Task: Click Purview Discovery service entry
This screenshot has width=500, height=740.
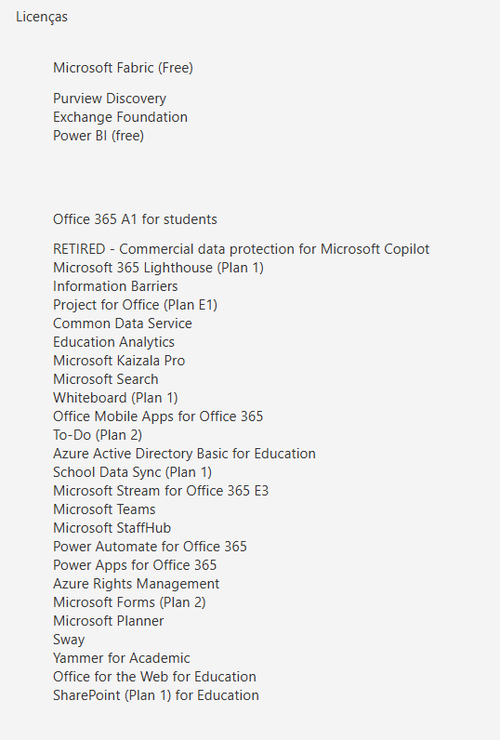Action: tap(110, 98)
